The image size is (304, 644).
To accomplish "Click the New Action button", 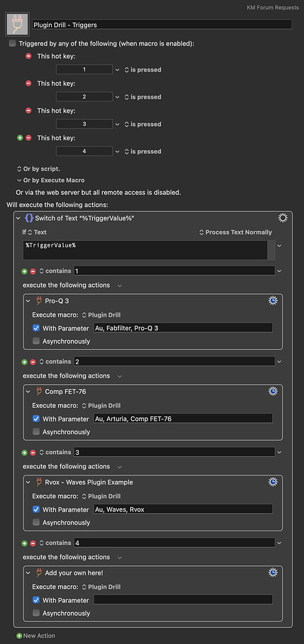I will [35, 635].
